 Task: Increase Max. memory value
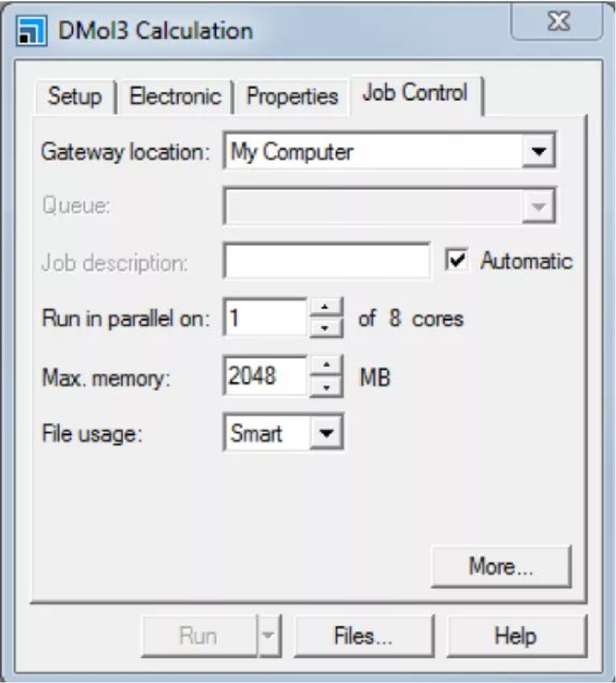(x=326, y=366)
